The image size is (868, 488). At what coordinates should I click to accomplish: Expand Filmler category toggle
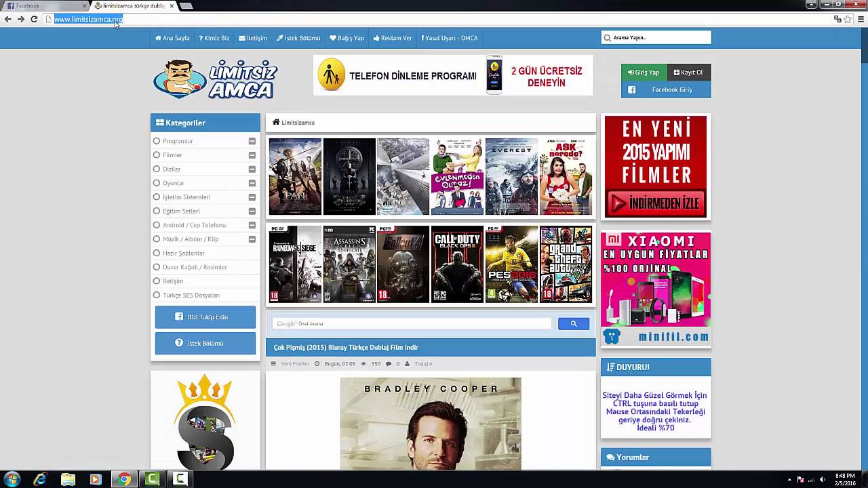tap(252, 155)
